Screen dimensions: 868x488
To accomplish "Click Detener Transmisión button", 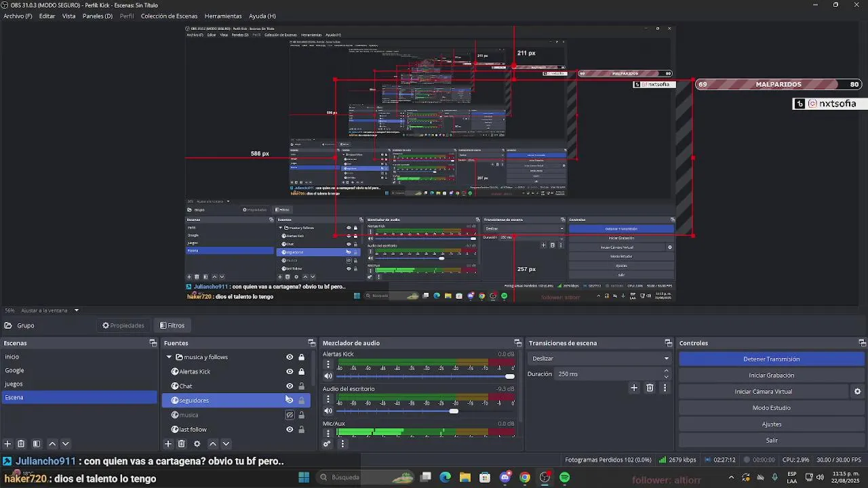I will pos(772,359).
